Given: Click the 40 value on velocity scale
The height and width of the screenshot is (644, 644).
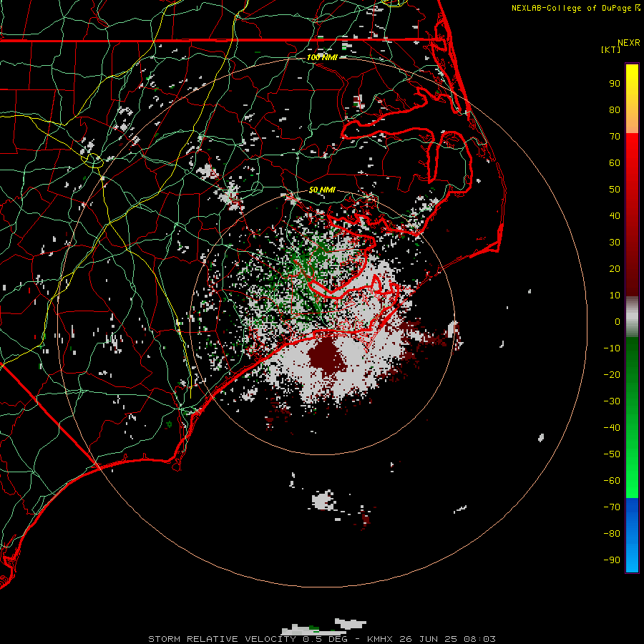Looking at the screenshot, I should 615,215.
